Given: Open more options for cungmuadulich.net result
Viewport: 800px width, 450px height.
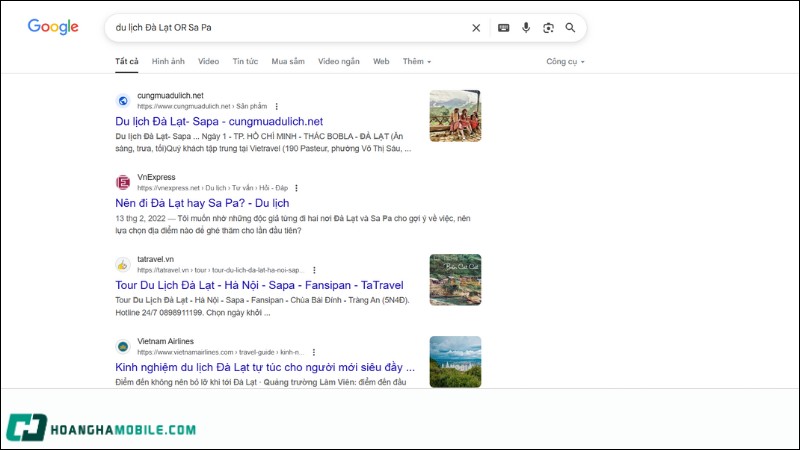Looking at the screenshot, I should (x=277, y=106).
